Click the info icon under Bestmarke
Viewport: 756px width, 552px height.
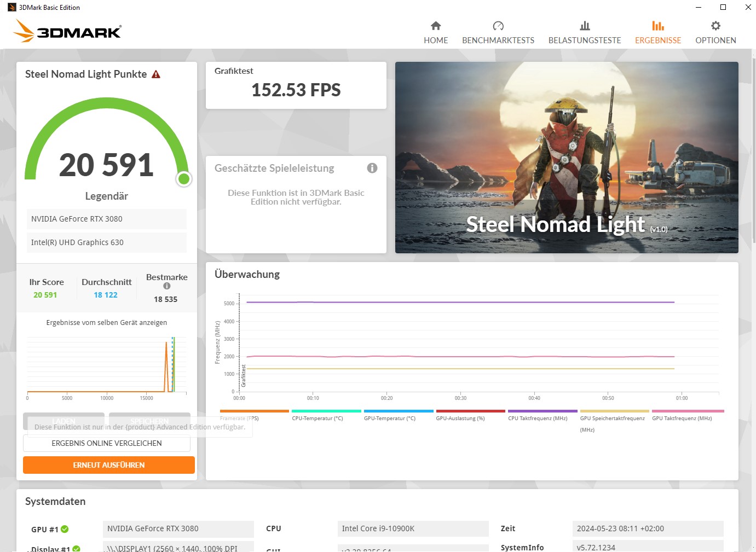pyautogui.click(x=167, y=287)
